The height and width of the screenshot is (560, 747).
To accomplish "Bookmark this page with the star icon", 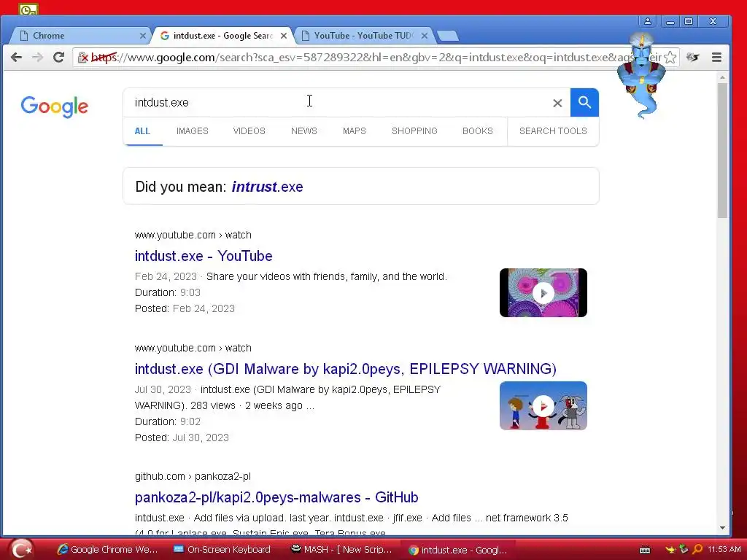I will tap(670, 58).
